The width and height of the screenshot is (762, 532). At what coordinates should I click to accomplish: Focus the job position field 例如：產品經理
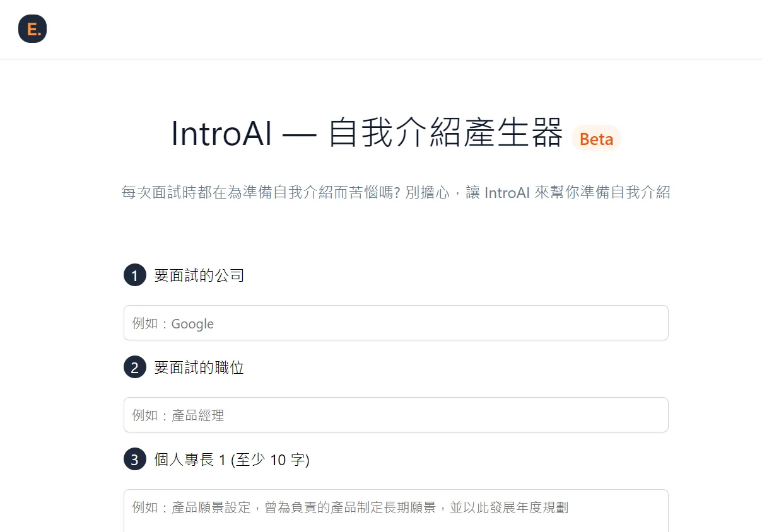pyautogui.click(x=396, y=415)
